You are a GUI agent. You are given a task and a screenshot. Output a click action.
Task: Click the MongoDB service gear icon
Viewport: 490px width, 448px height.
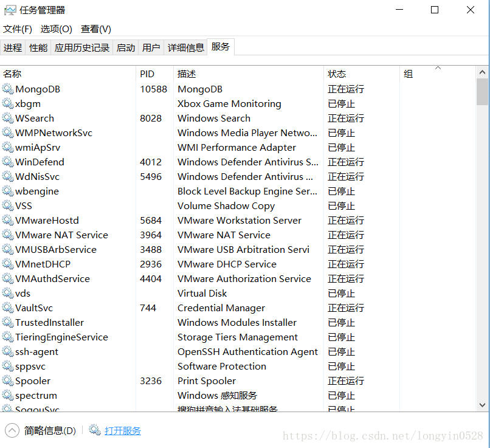(x=8, y=89)
